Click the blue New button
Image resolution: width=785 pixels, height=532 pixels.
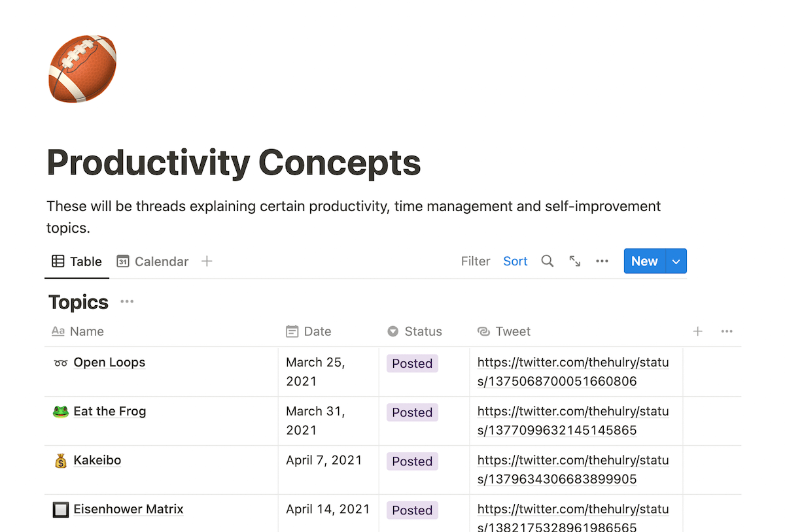(x=644, y=261)
